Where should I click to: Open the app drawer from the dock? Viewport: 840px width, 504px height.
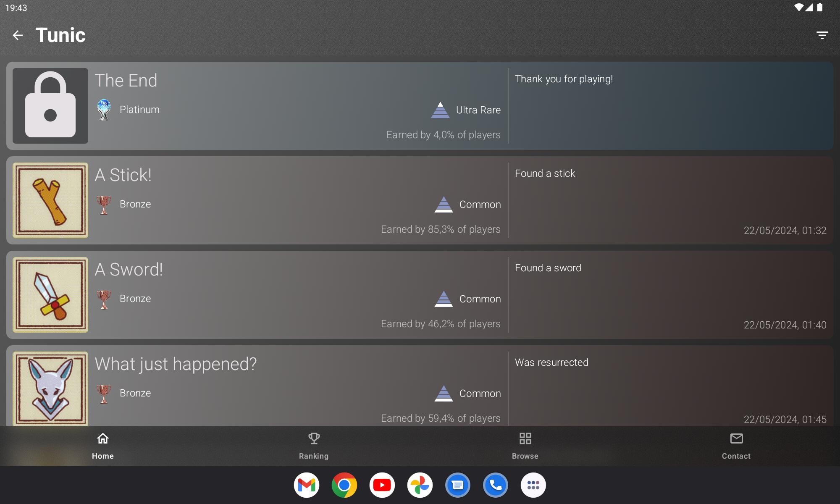click(x=533, y=485)
